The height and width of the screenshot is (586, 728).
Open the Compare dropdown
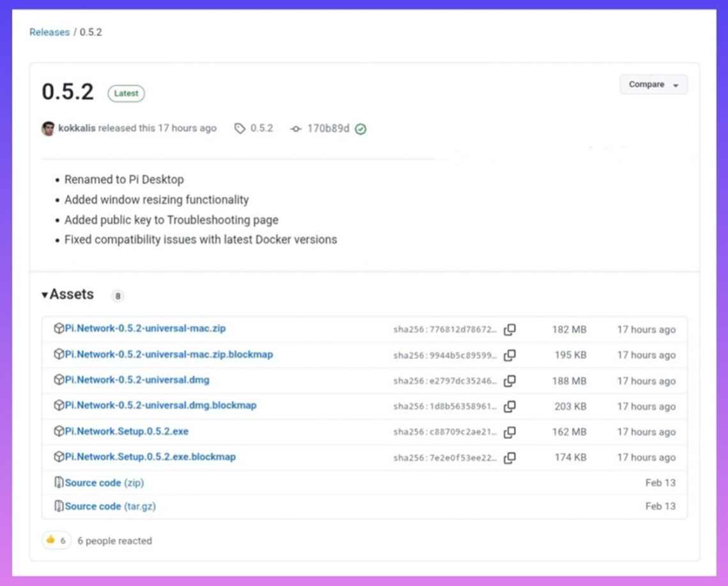point(653,84)
